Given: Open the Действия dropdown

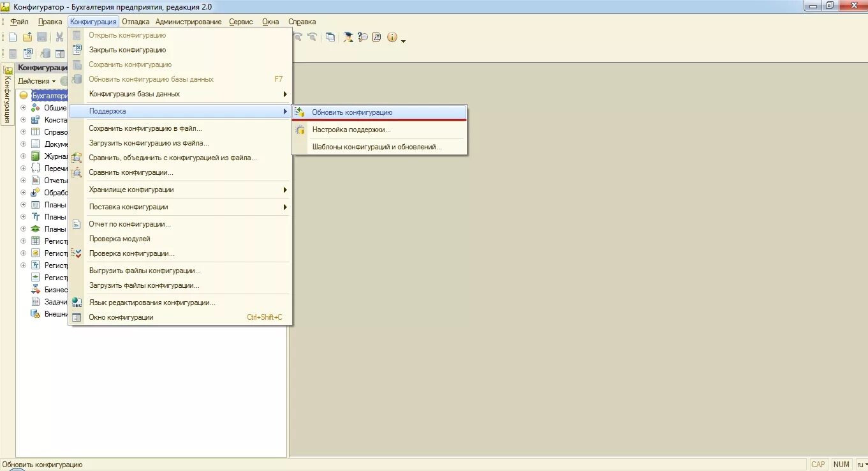Looking at the screenshot, I should click(36, 81).
